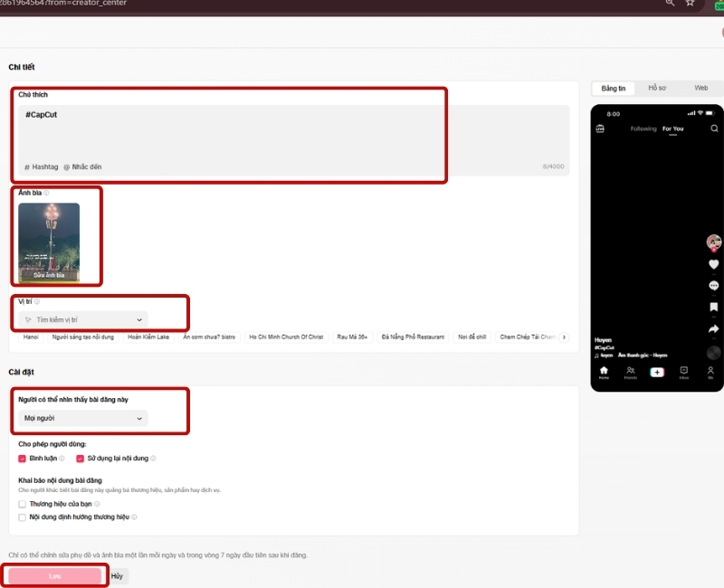This screenshot has height=588, width=724.
Task: Click the share arrow icon in preview
Action: [x=713, y=328]
